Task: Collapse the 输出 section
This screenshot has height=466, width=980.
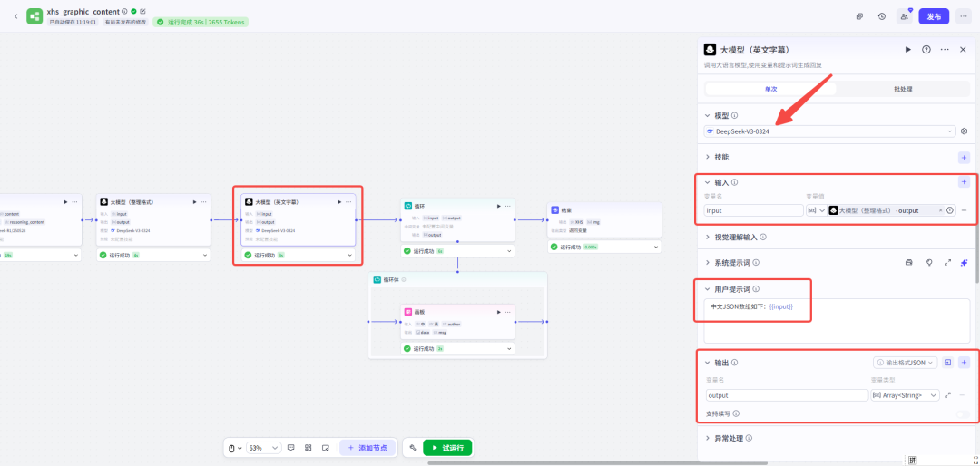Action: point(708,363)
